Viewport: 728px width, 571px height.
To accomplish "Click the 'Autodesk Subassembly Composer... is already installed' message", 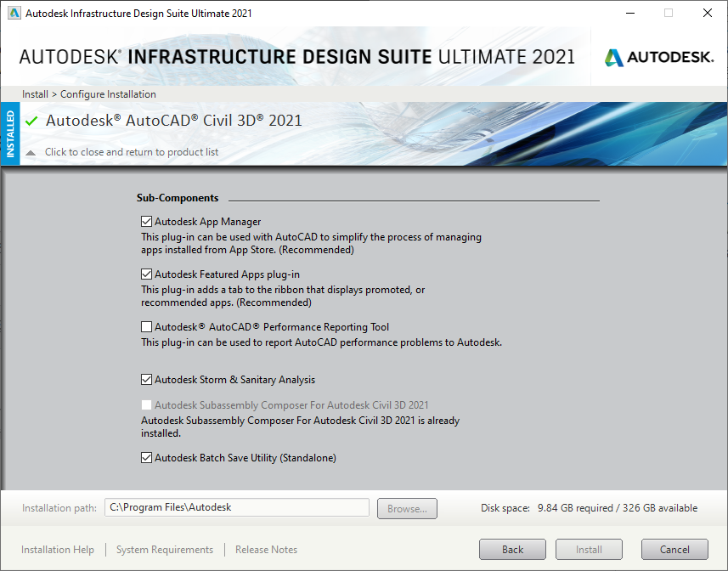I will point(301,427).
